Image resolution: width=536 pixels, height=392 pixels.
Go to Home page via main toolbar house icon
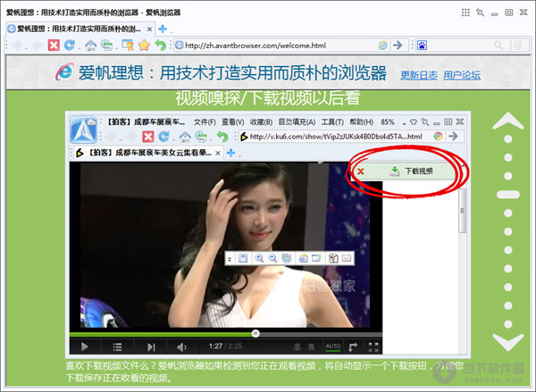click(90, 46)
